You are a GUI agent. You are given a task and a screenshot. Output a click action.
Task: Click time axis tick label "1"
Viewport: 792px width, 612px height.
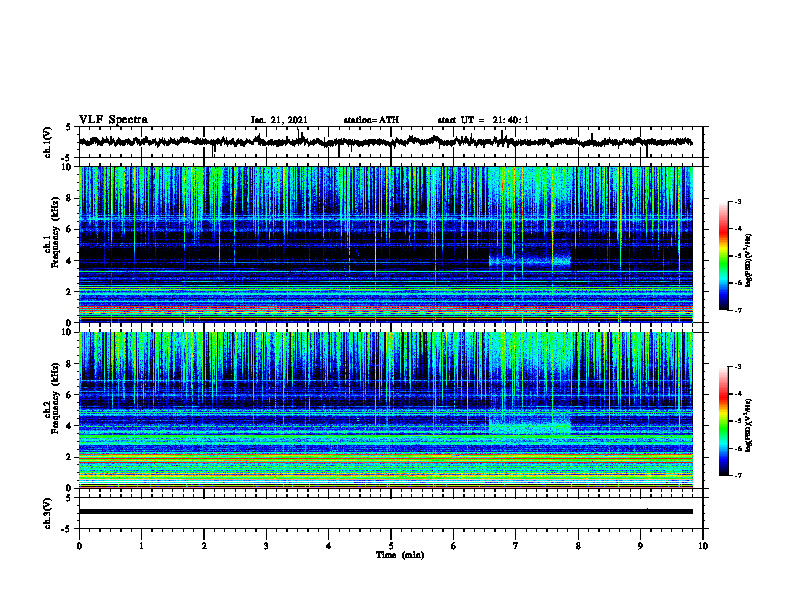(141, 546)
